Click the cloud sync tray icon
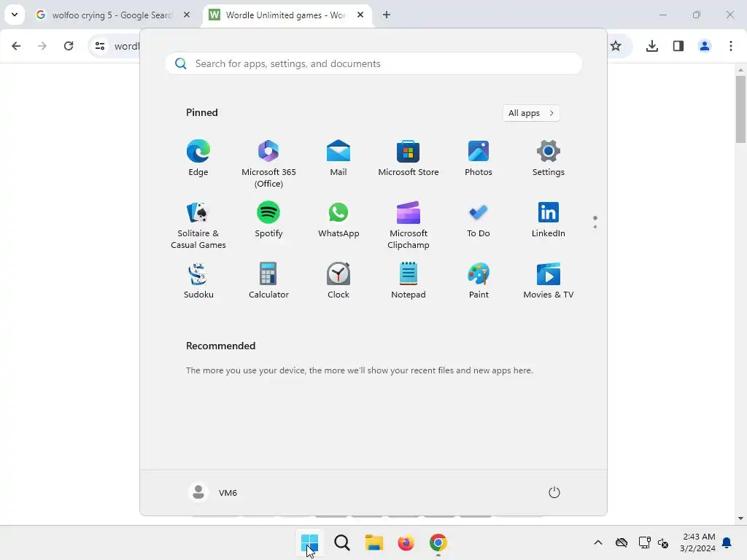The image size is (747, 560). [x=622, y=542]
